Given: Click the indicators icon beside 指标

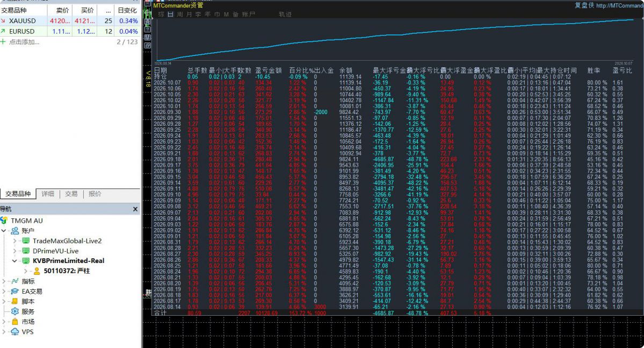Looking at the screenshot, I should click(15, 281).
